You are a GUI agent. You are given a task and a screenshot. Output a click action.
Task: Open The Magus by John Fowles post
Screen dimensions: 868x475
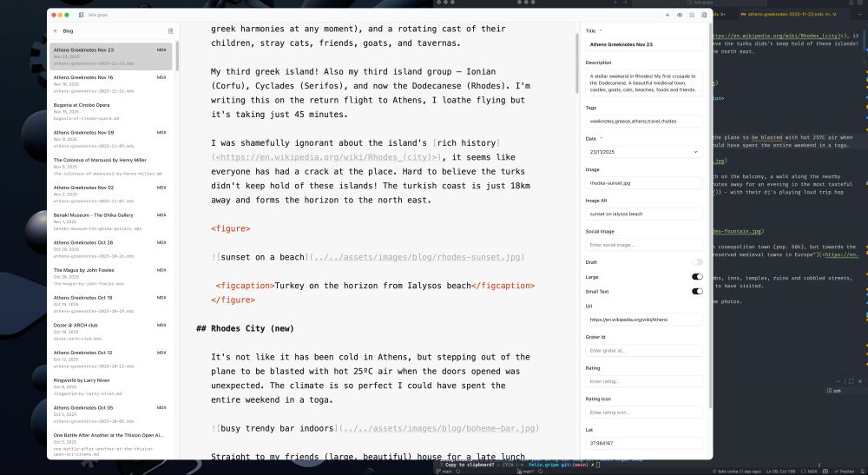click(111, 276)
